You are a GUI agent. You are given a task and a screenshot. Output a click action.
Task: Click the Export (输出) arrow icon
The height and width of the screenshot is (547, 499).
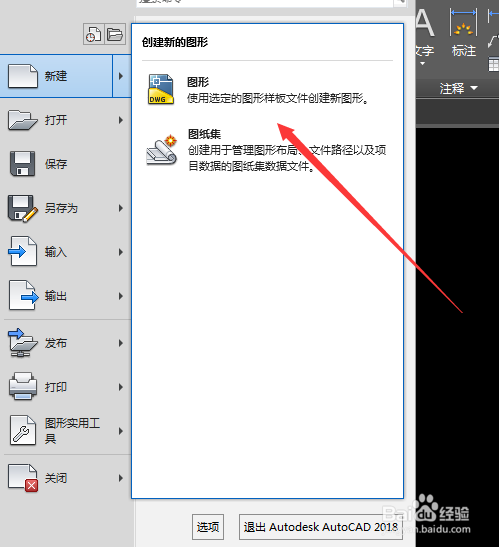(23, 295)
